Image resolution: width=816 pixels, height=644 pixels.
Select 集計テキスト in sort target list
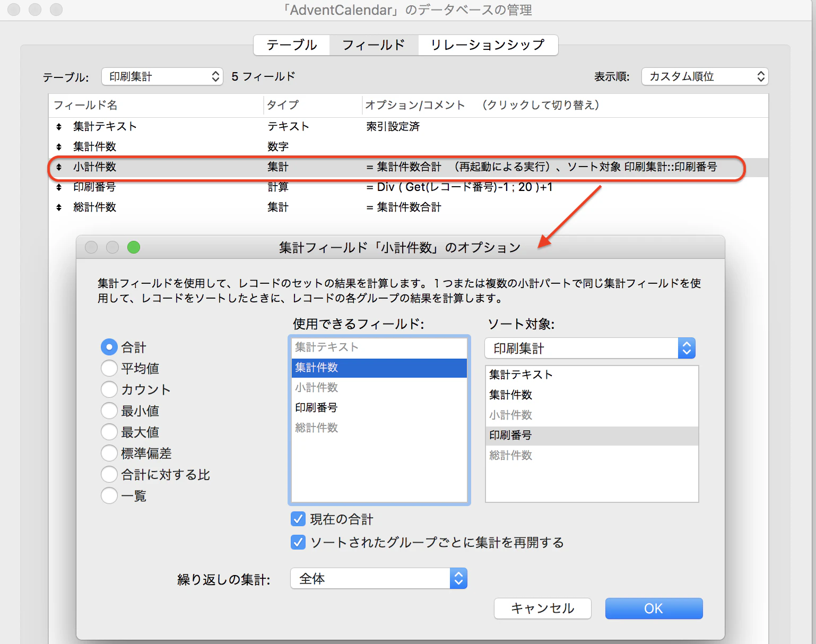coord(592,375)
